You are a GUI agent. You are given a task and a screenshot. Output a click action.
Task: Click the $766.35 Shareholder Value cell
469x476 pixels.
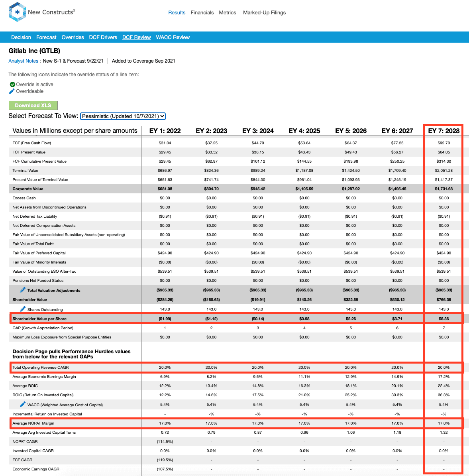click(x=444, y=300)
